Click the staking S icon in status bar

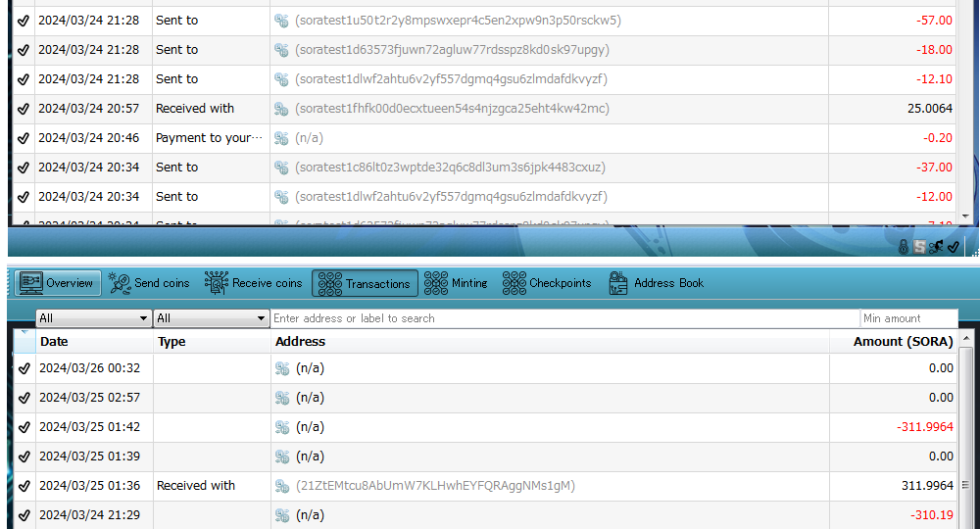coord(919,247)
